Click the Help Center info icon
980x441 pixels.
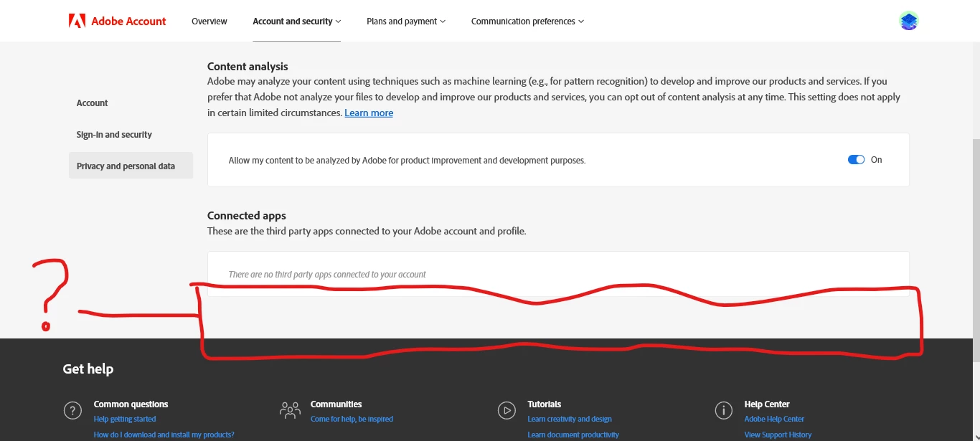724,410
